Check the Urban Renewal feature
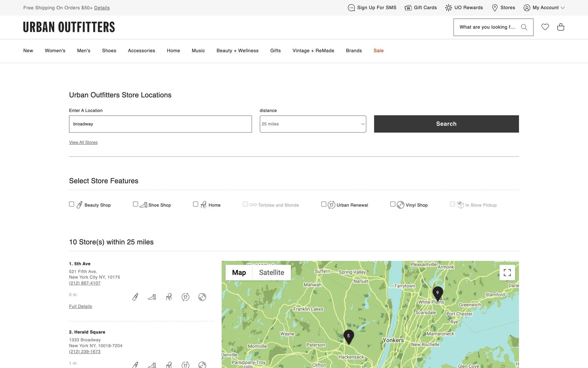The image size is (588, 368). [x=324, y=204]
